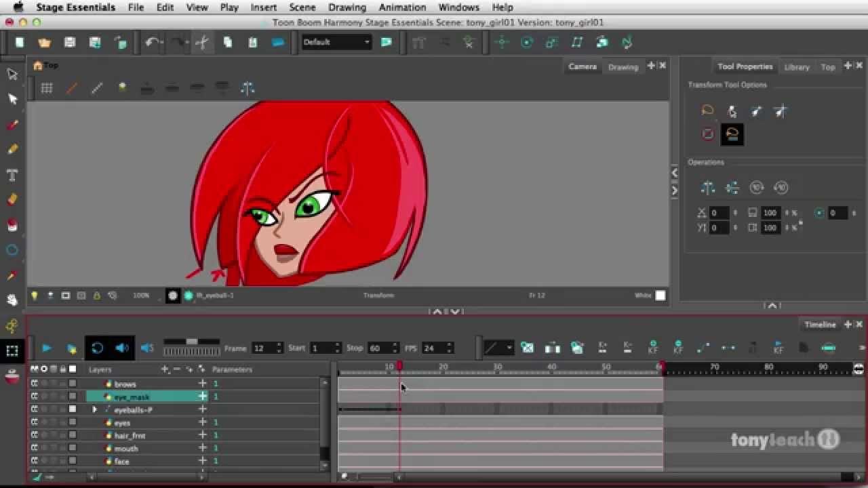Screen dimensions: 868x488
Task: Click the Save scene disk icon
Action: pos(70,42)
